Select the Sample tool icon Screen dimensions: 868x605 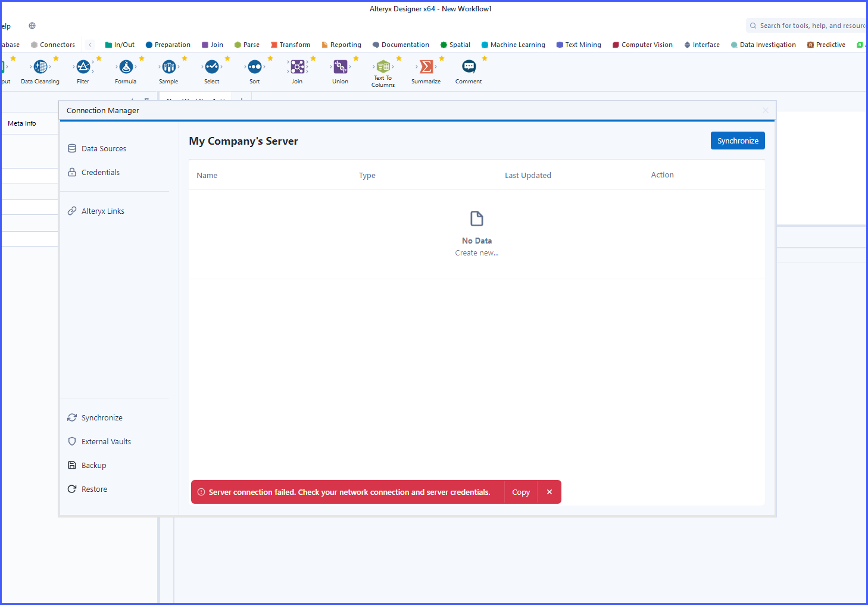coord(169,67)
